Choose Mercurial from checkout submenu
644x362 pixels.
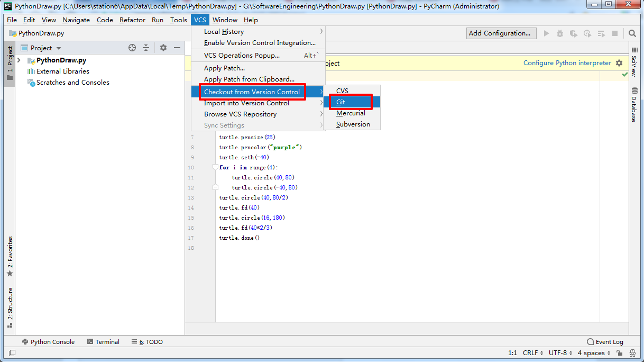tap(352, 113)
